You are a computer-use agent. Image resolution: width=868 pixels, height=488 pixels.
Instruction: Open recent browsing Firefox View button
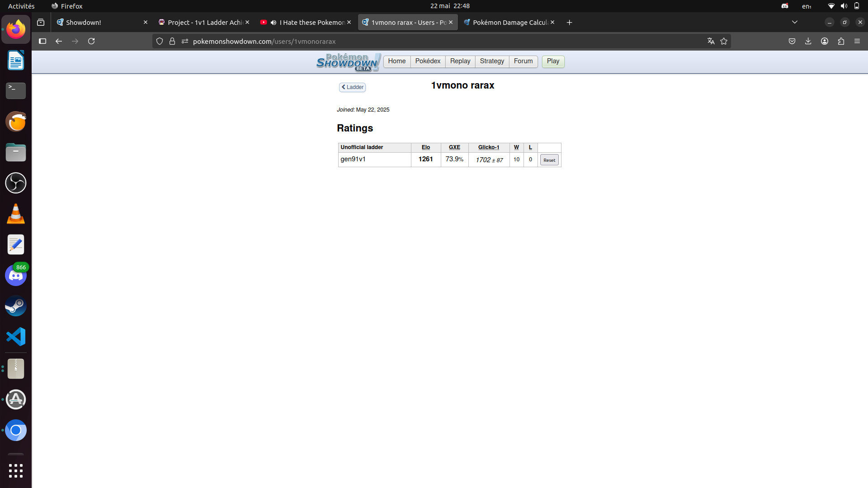[x=41, y=22]
